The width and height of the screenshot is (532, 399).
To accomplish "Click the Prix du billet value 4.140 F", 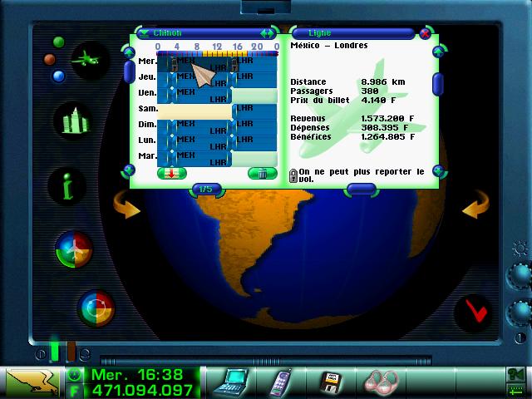I will pos(378,100).
